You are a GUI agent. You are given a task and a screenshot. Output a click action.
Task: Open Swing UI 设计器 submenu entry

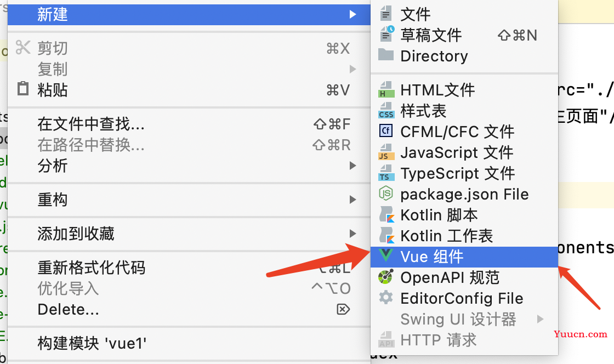pos(464,319)
